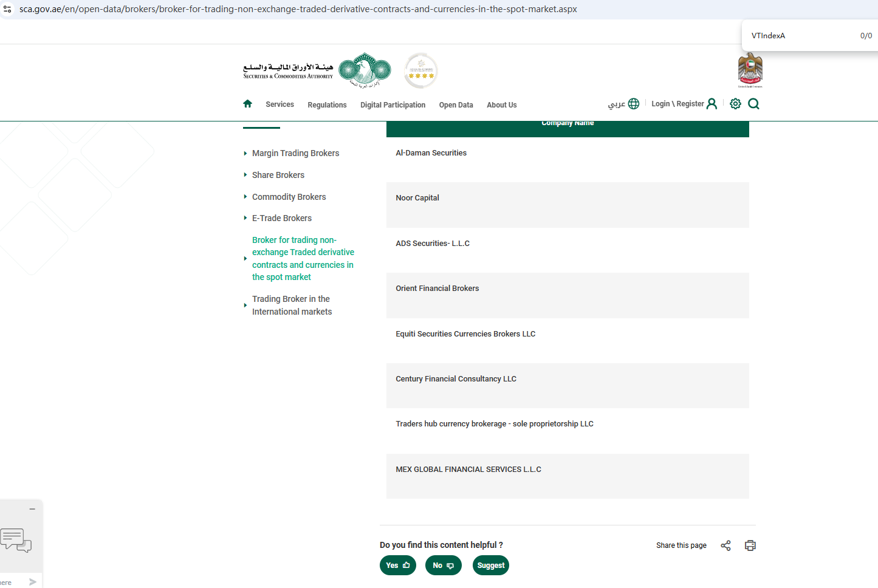
Task: Vote No for helpful content
Action: tap(444, 566)
